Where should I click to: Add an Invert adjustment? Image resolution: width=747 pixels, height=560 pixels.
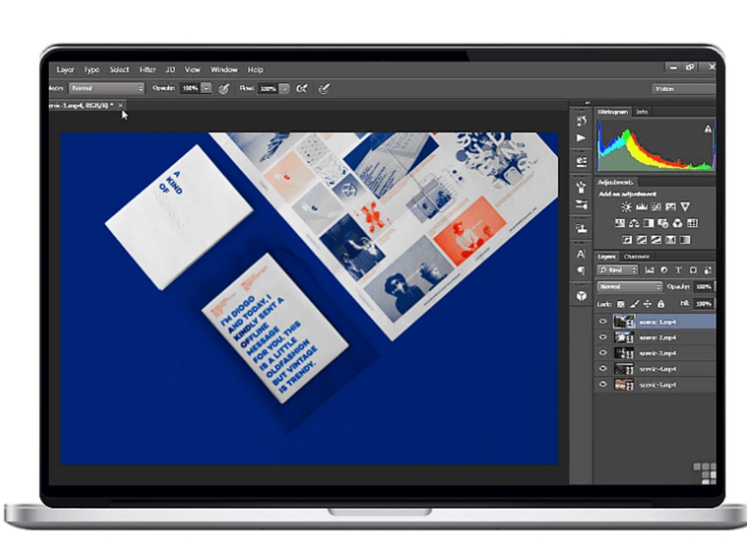pyautogui.click(x=627, y=240)
